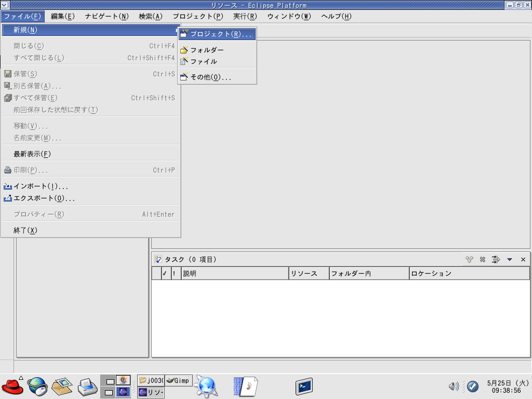
Task: Click the Delete task icon in Tasks toolbar
Action: [483, 260]
